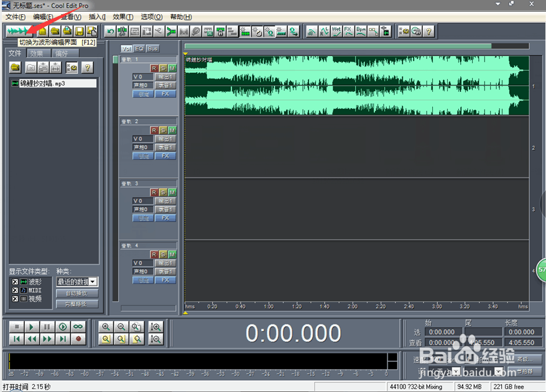Toggle the video file type checkbox
546x392 pixels.
pyautogui.click(x=15, y=298)
